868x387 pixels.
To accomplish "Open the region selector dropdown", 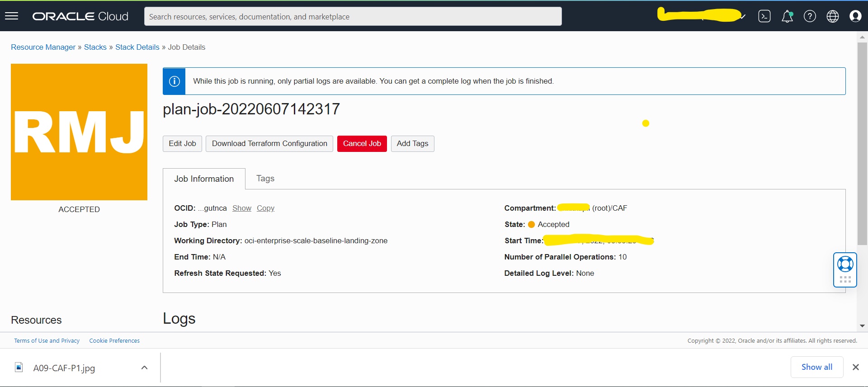I will 702,15.
